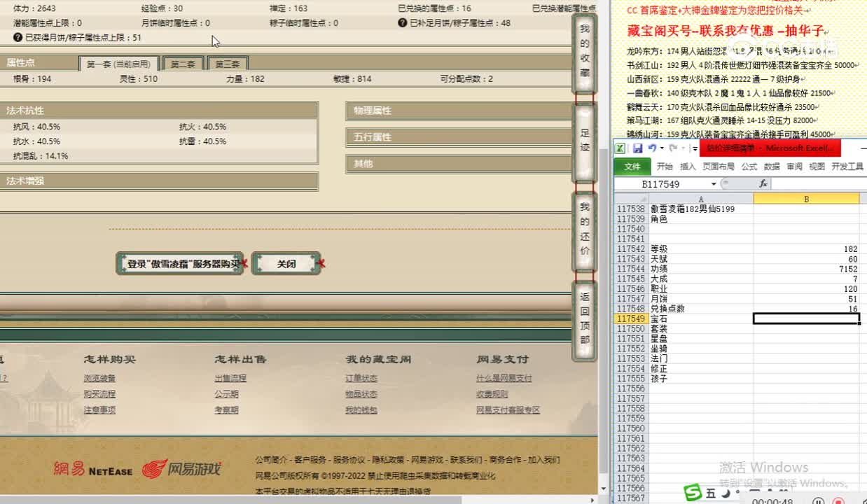Switch to the 页面布局 ribbon tab
Viewport: 867px width, 504px height.
click(x=719, y=167)
